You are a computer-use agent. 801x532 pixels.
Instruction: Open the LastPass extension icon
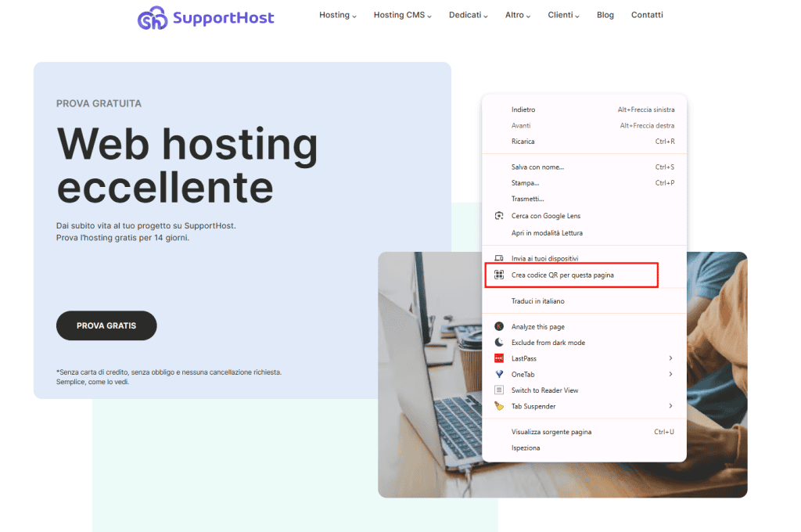[500, 358]
